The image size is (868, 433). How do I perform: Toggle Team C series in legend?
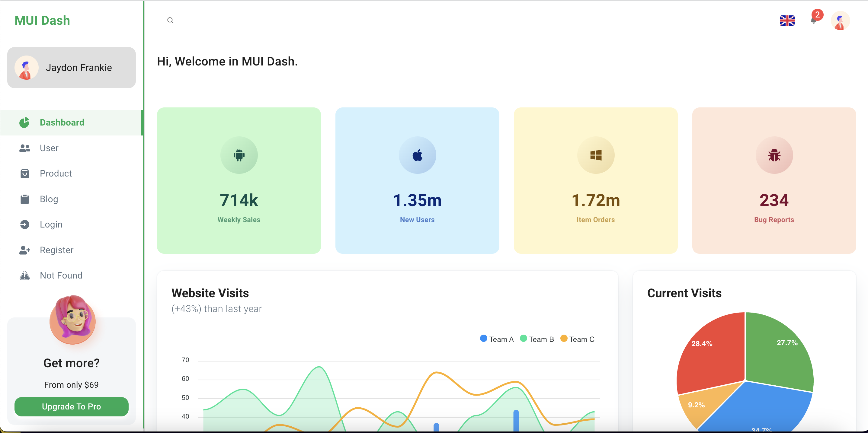tap(577, 339)
